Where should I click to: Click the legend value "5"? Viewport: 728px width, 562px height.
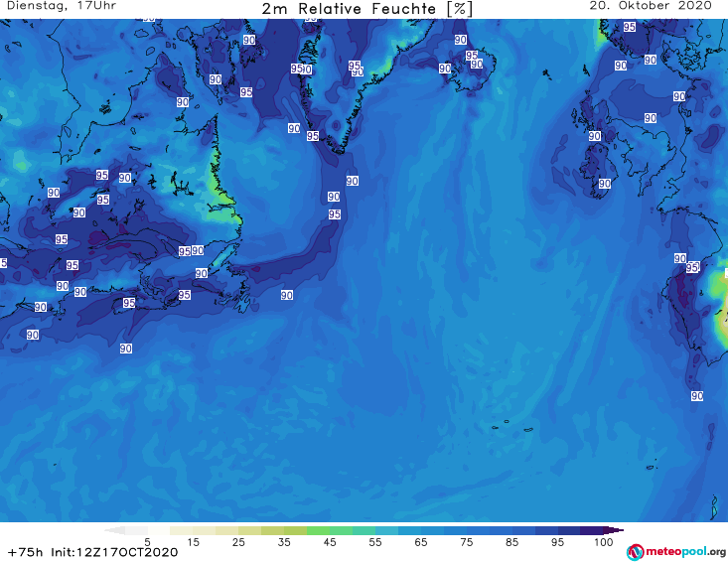pyautogui.click(x=147, y=542)
